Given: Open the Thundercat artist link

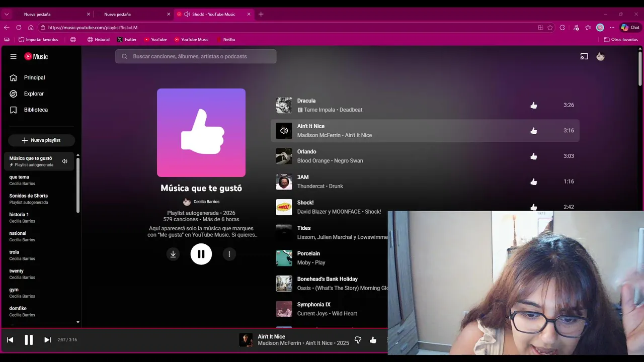Looking at the screenshot, I should 311,186.
